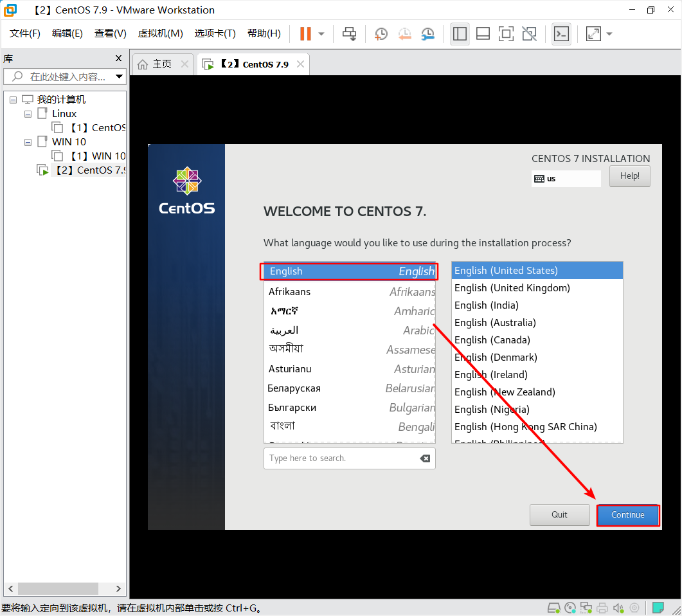Select Asturianu language
The image size is (682, 616).
pos(349,369)
